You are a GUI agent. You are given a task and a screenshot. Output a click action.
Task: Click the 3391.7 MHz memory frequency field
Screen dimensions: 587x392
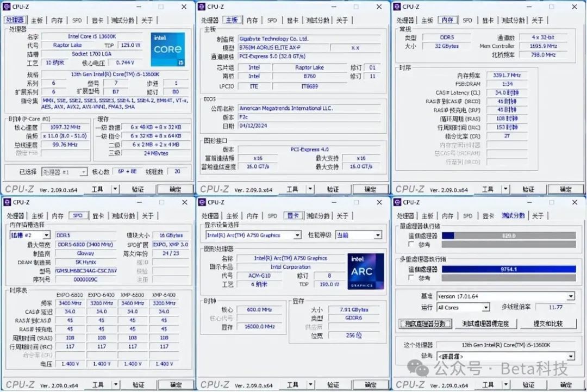point(507,75)
